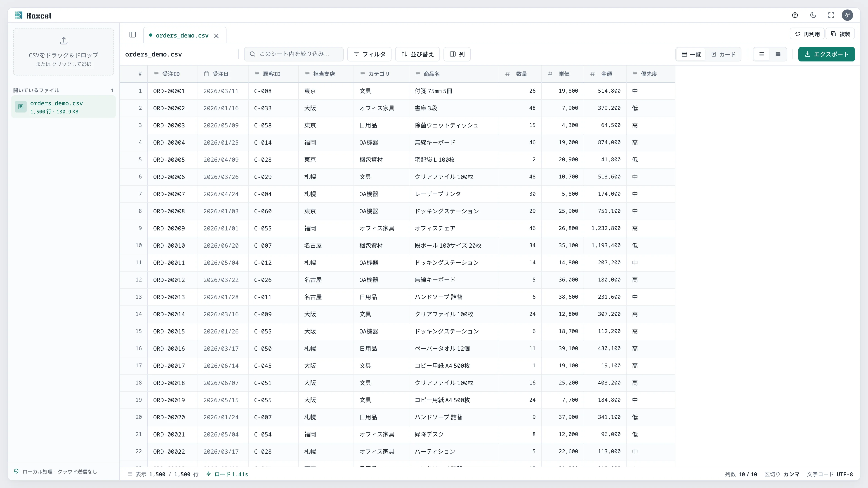Click the 受注日 column header

[223, 74]
